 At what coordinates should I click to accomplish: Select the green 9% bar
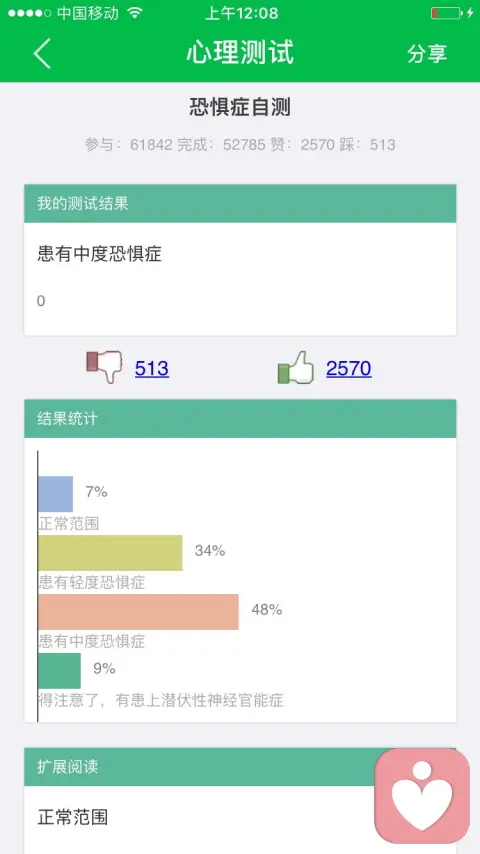[59, 670]
